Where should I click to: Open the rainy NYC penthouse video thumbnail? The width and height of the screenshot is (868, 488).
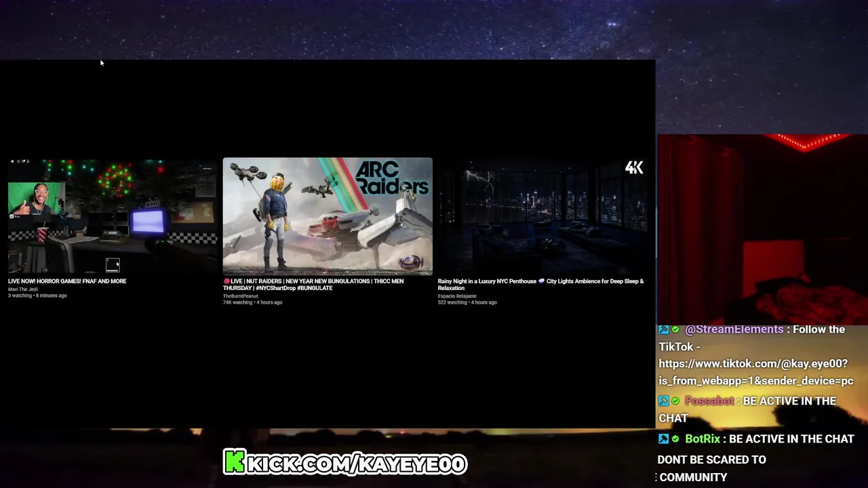542,216
